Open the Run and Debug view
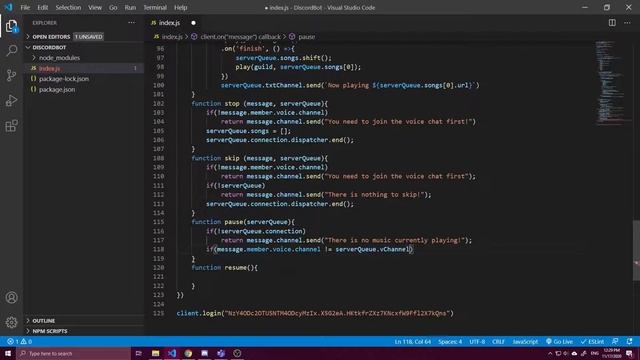Screen dimensions: 640x360 [x=11, y=100]
